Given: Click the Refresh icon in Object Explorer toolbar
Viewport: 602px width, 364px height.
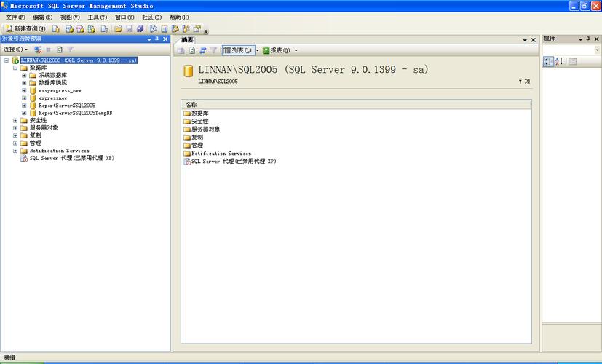Looking at the screenshot, I should (60, 50).
